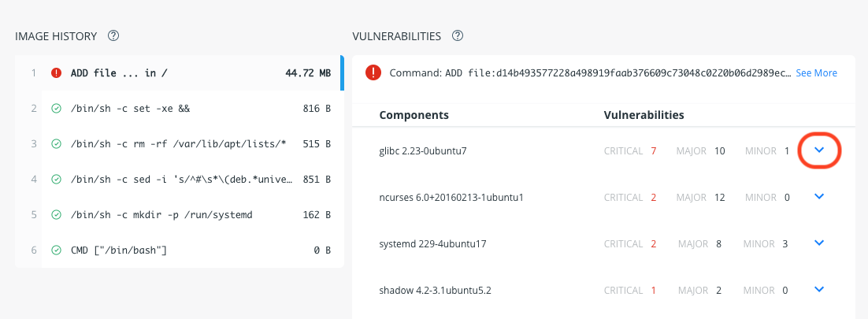The height and width of the screenshot is (319, 868).
Task: Click the Components column header
Action: click(414, 115)
